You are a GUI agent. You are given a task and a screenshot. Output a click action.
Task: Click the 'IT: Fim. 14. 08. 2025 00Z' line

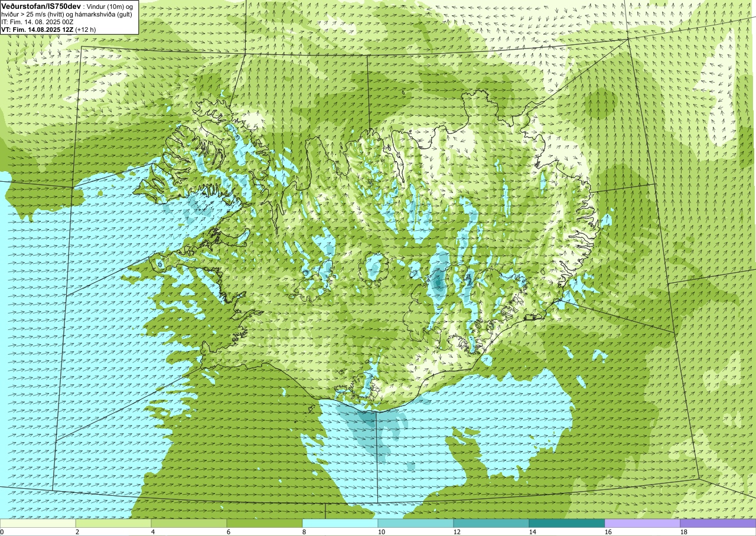click(37, 22)
